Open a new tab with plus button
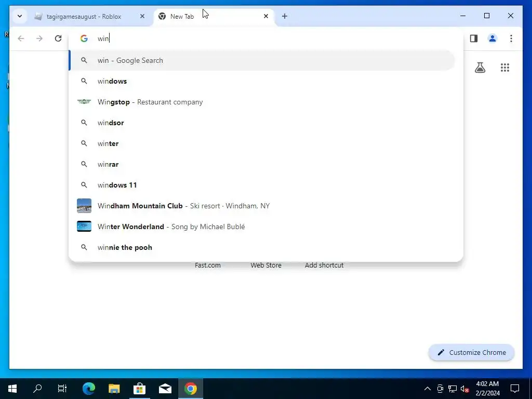Screen dimensions: 532x399 pos(284,16)
